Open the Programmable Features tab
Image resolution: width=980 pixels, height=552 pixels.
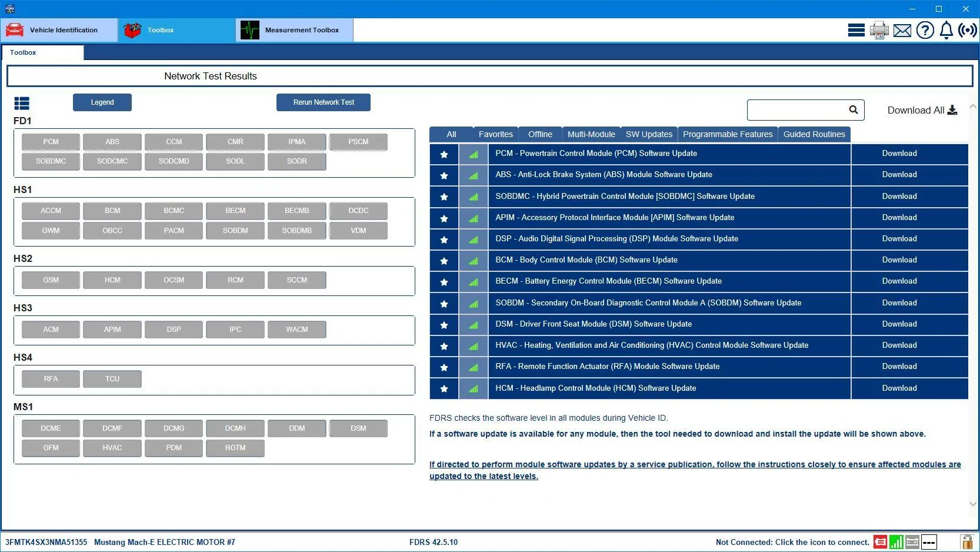click(x=728, y=134)
